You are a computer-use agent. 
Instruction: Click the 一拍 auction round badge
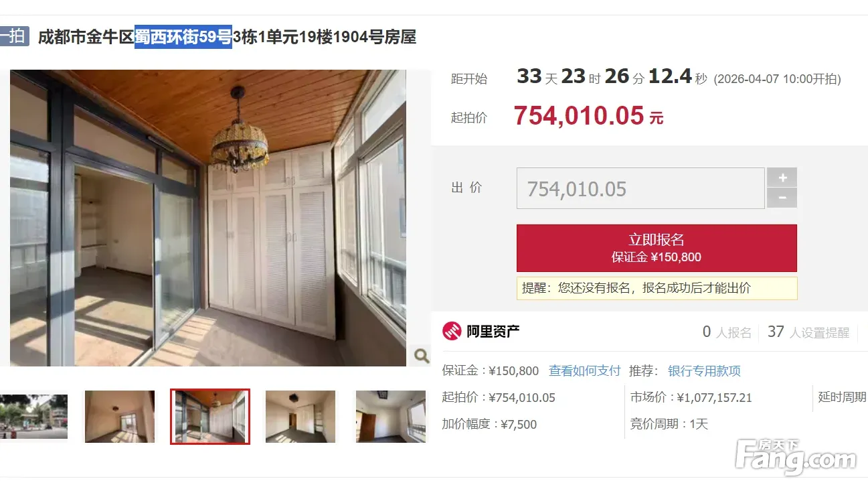(x=13, y=36)
